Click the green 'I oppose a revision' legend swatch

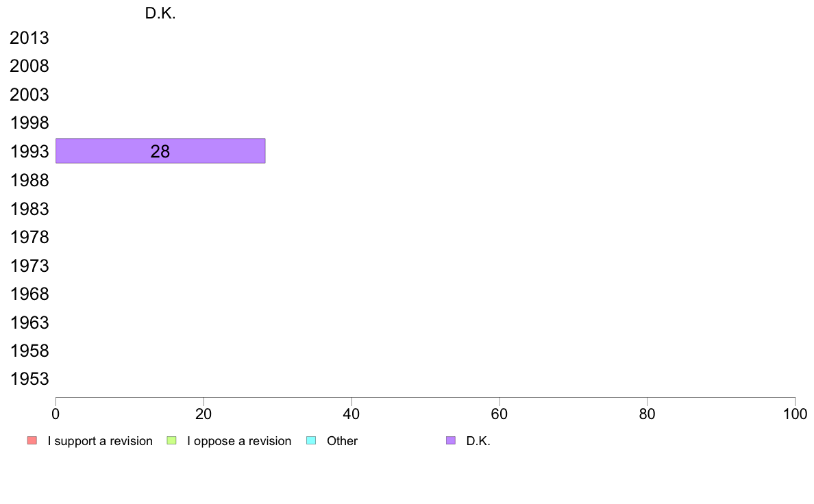171,440
